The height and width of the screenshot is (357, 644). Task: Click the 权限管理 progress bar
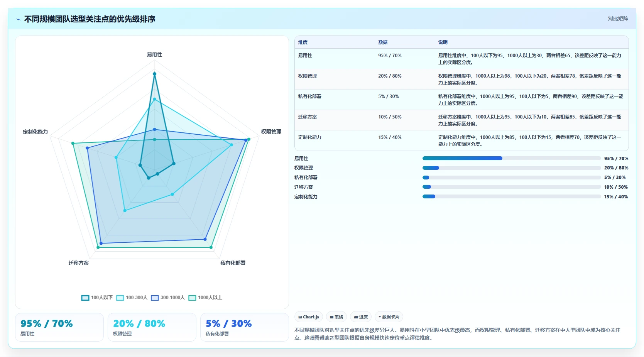click(x=512, y=168)
